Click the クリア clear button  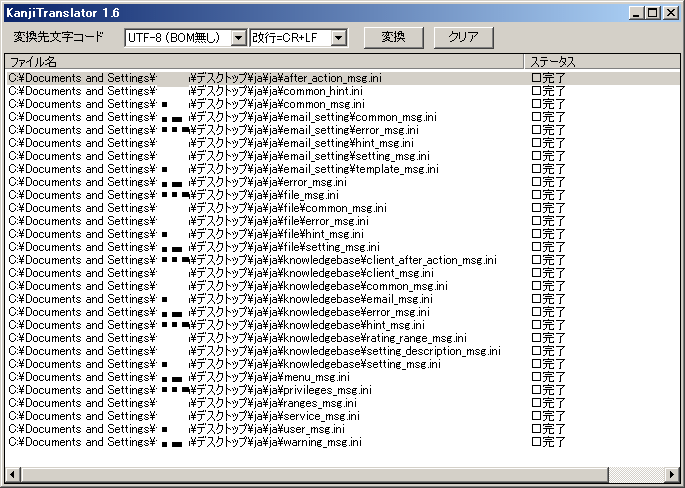tap(463, 37)
